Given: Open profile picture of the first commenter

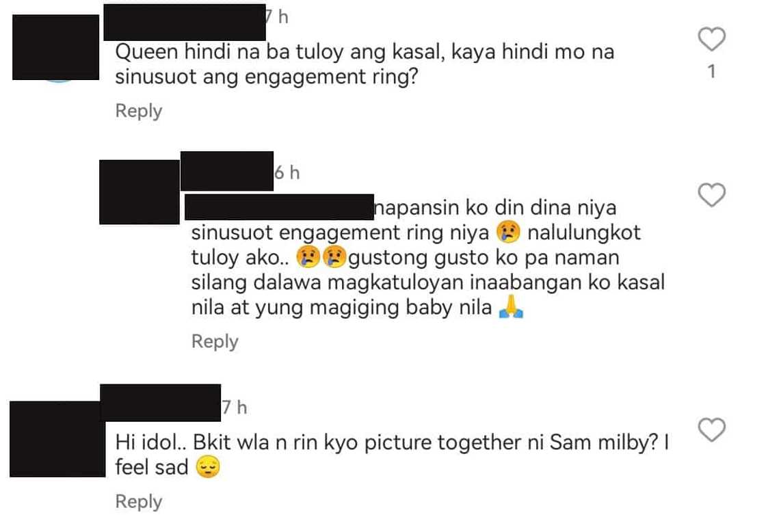Looking at the screenshot, I should (55, 47).
